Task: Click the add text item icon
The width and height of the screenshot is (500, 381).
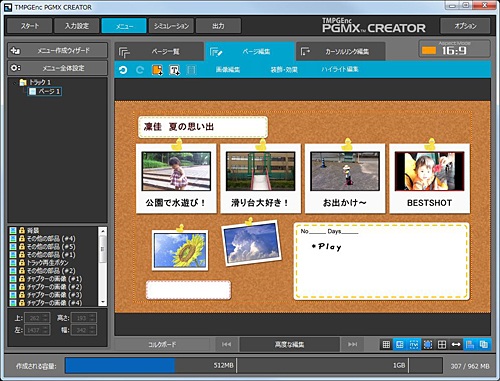Action: pyautogui.click(x=174, y=70)
